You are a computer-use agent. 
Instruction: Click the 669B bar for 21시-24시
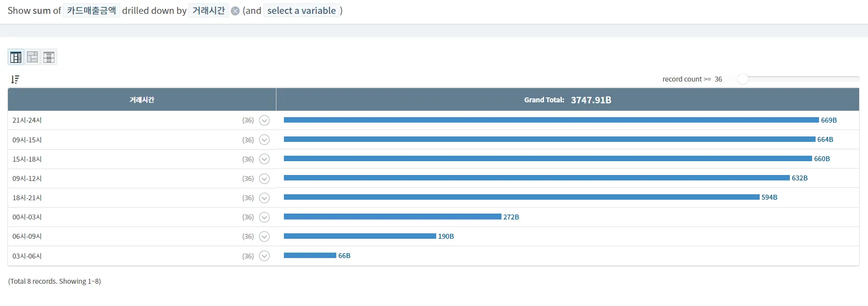tap(551, 120)
